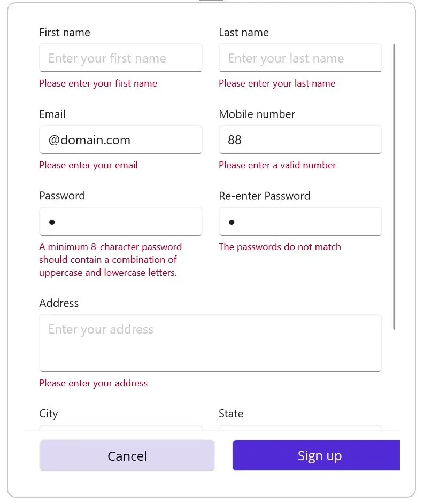Click the 'Please enter your address' error

coord(93,383)
